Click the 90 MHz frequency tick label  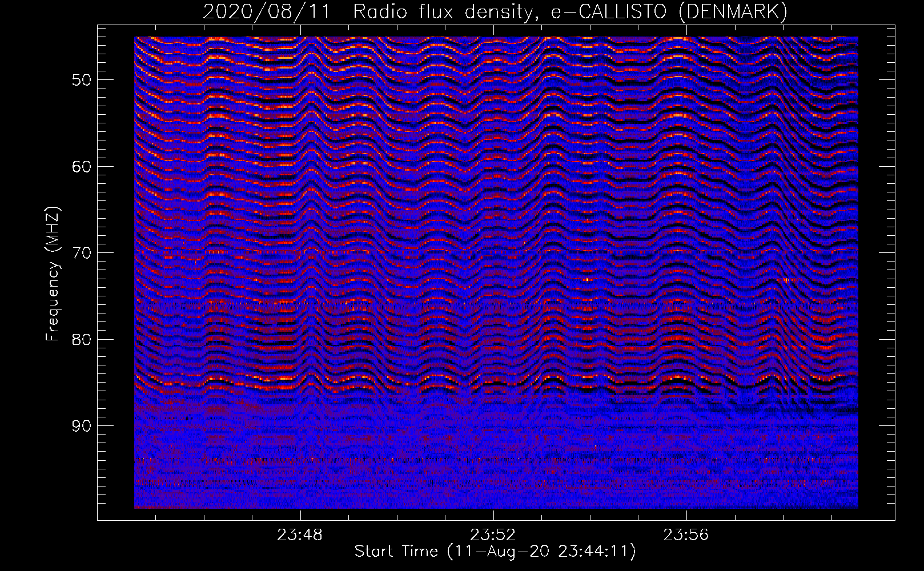[x=82, y=426]
